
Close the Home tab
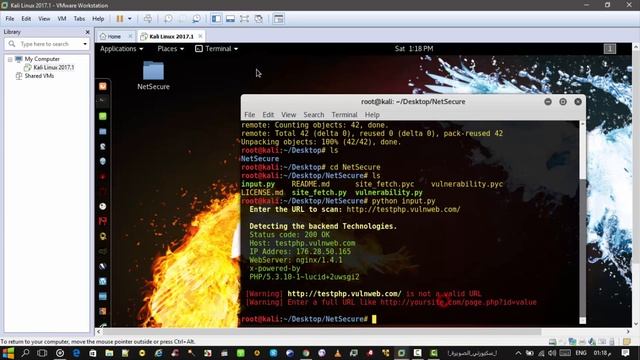pyautogui.click(x=130, y=36)
